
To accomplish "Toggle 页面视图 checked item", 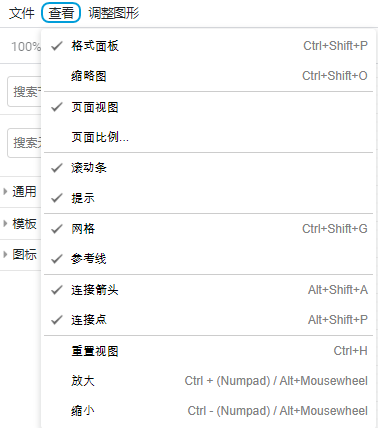I will click(208, 107).
